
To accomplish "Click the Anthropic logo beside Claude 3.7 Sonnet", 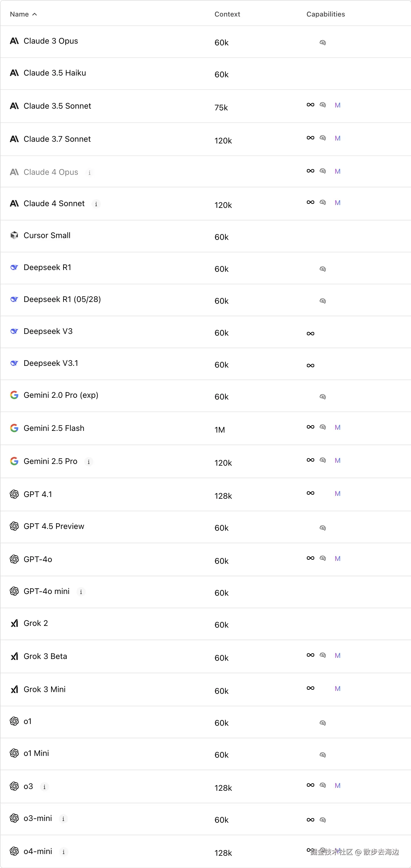I will click(14, 139).
